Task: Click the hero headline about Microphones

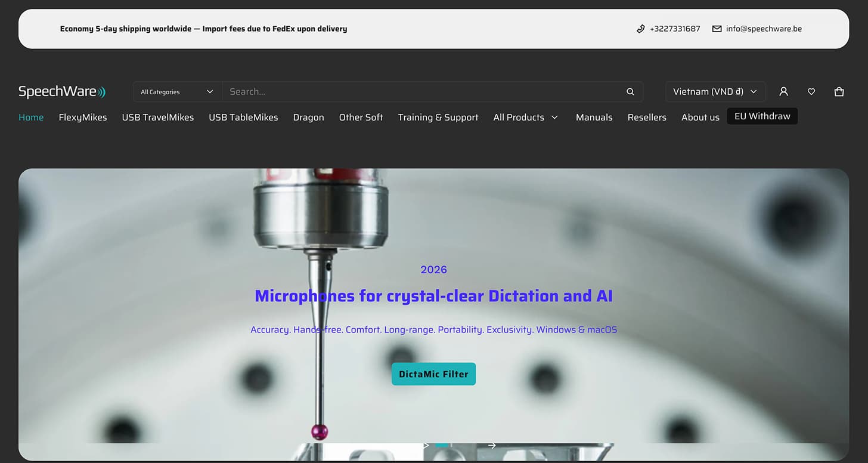Action: (433, 296)
